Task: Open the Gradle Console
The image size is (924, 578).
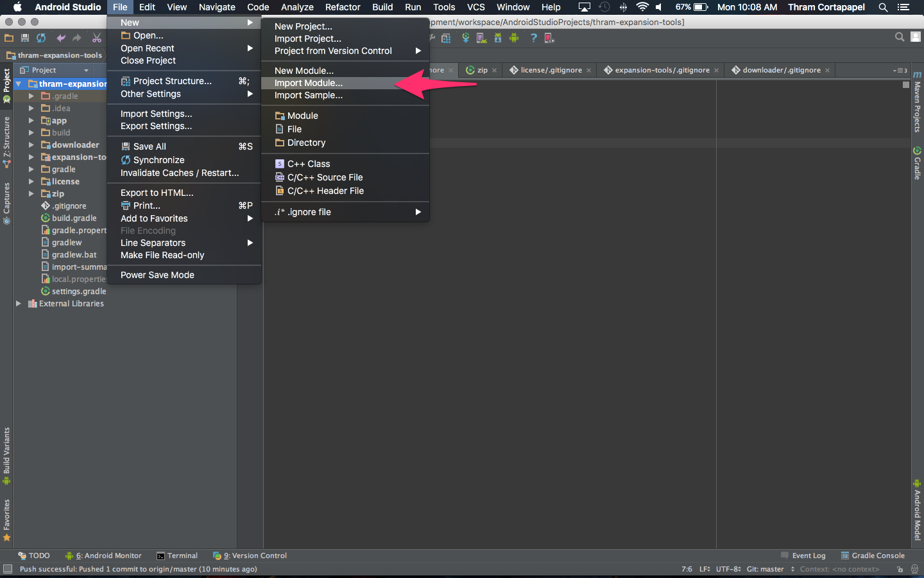Action: 873,556
